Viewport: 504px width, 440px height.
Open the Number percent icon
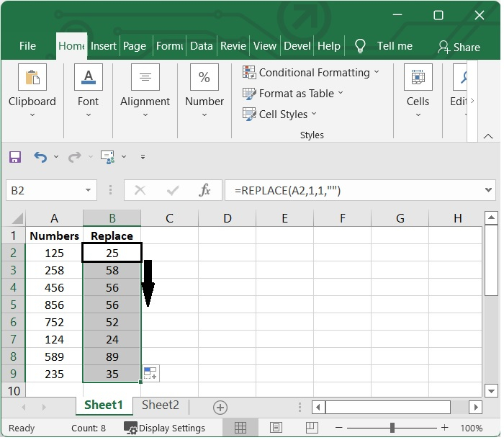[x=204, y=77]
